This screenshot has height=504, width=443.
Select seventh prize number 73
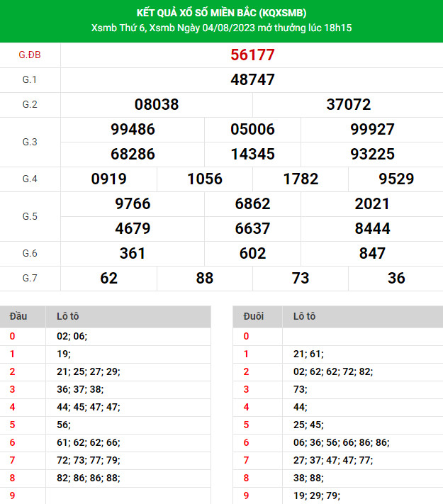301,279
